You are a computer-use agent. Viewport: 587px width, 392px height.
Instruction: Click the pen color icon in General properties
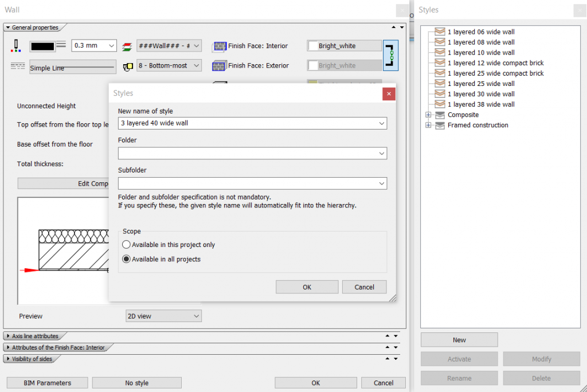point(16,46)
